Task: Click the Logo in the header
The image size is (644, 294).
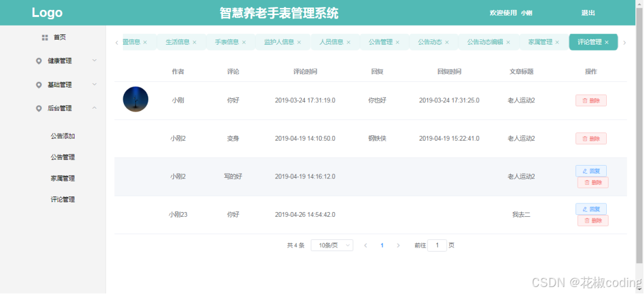Action: coord(47,13)
